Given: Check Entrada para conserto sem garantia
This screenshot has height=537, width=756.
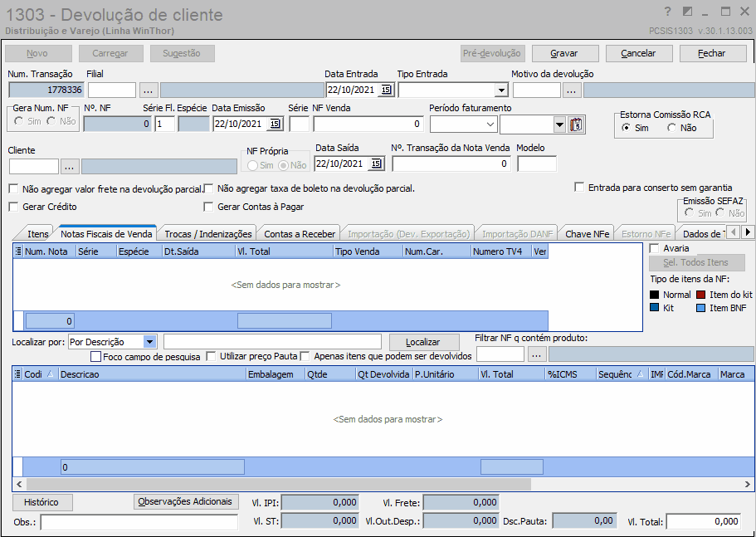Looking at the screenshot, I should click(579, 188).
